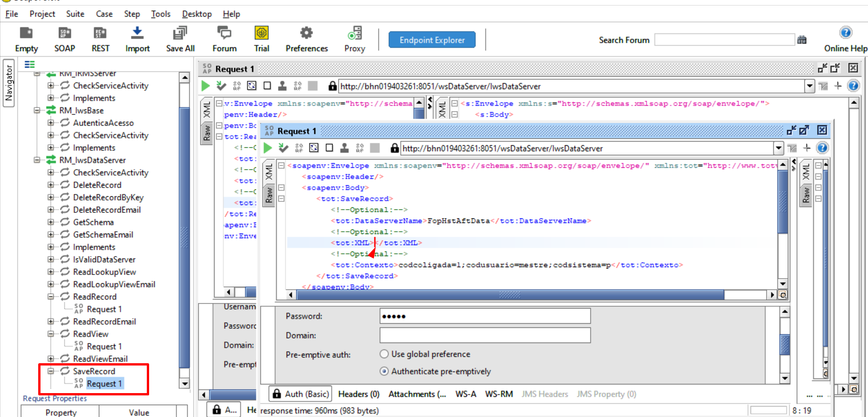Click the plus icon in front Request 1 toolbar
The width and height of the screenshot is (868, 417).
tap(807, 148)
